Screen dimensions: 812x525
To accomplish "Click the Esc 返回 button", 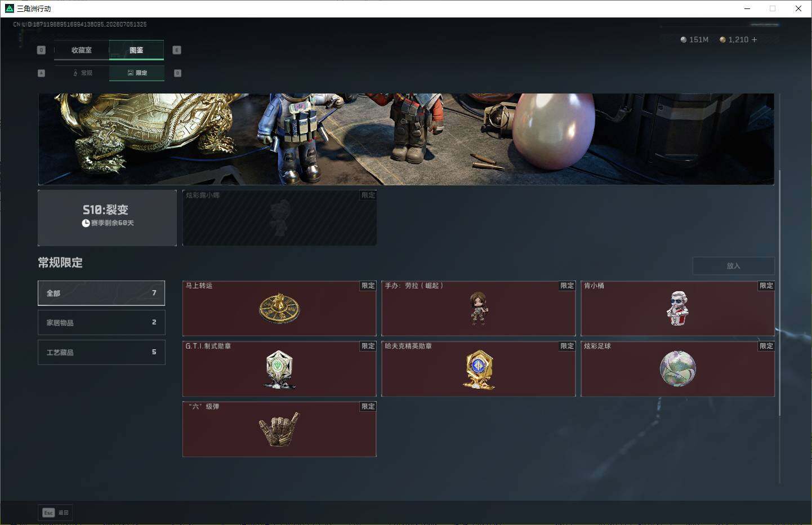I will coord(56,513).
